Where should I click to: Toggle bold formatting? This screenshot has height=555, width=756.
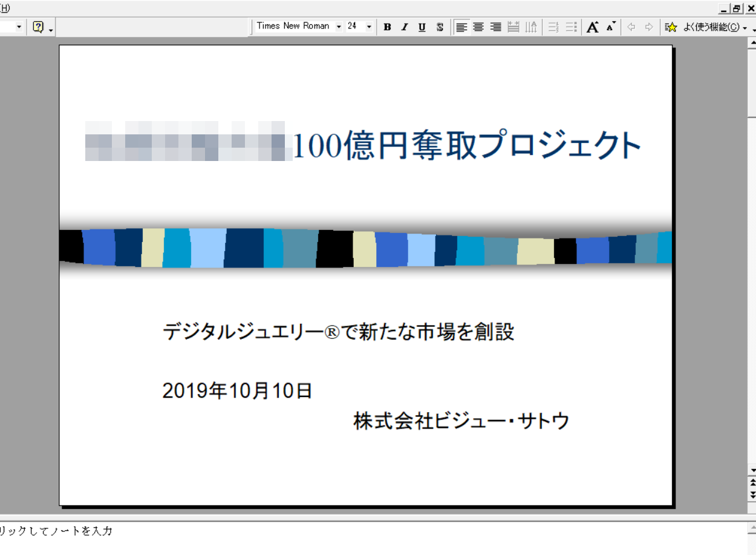click(x=388, y=27)
